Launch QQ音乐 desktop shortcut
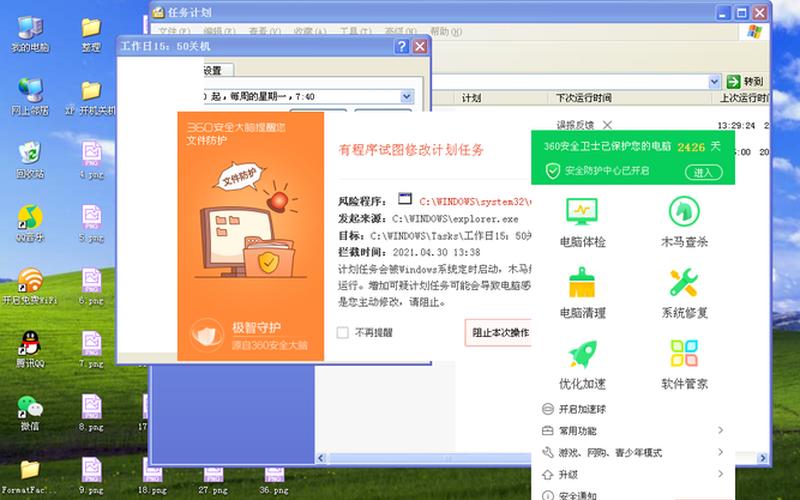 (30, 223)
